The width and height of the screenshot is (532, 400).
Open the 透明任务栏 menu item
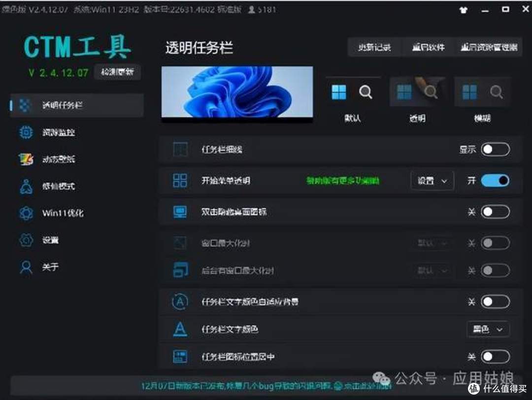point(77,105)
